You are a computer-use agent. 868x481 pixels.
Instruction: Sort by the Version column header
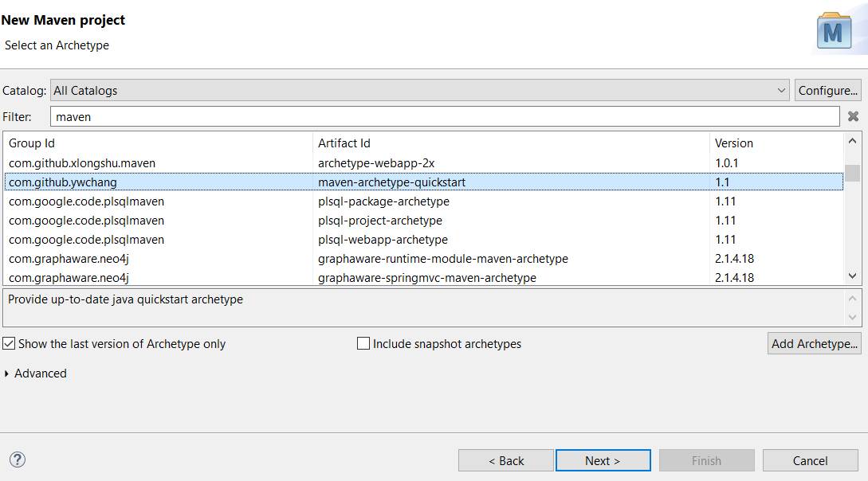coord(776,143)
